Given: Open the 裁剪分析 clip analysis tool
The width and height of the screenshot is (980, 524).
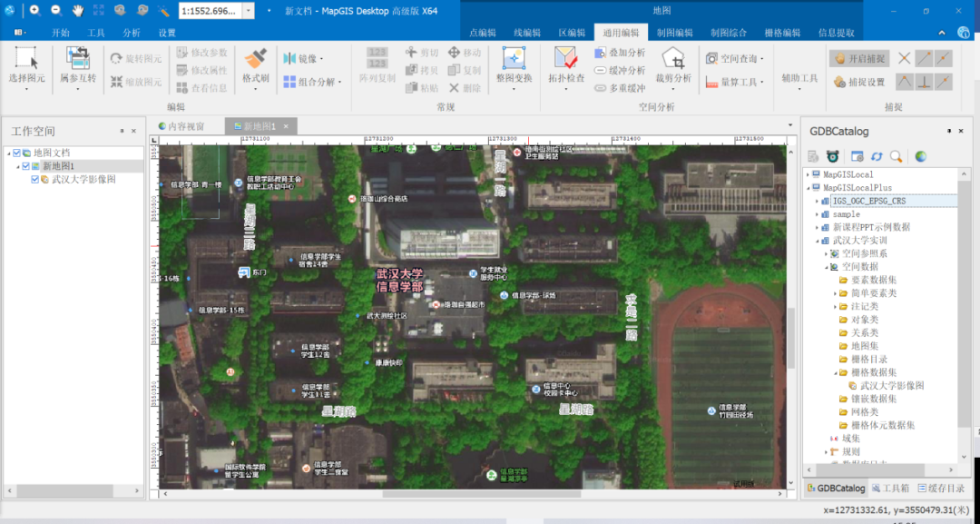Looking at the screenshot, I should pyautogui.click(x=673, y=68).
